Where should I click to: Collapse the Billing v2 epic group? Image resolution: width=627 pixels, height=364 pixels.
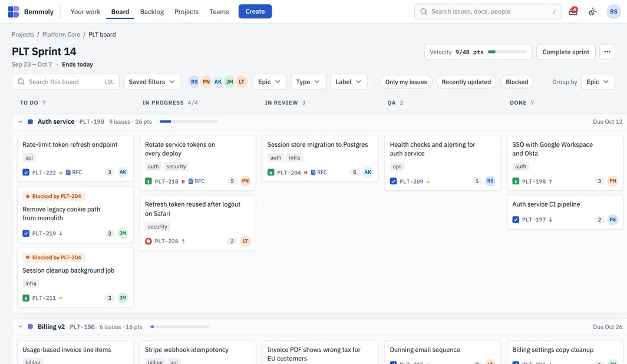[x=21, y=327]
